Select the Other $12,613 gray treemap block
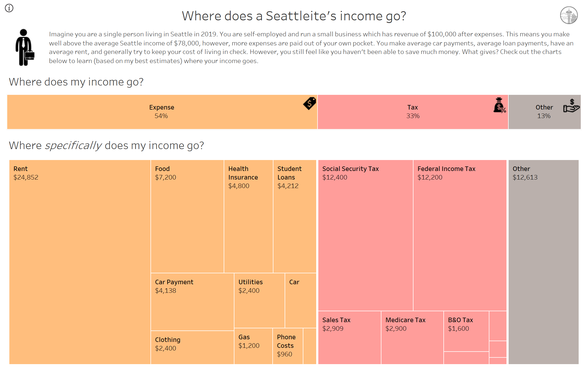The image size is (588, 374). (x=544, y=262)
